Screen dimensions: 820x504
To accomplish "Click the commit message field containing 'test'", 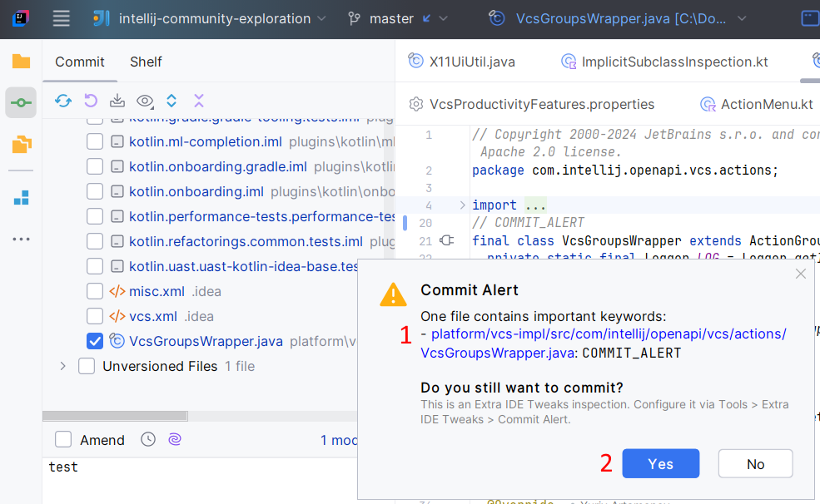I will (x=201, y=481).
